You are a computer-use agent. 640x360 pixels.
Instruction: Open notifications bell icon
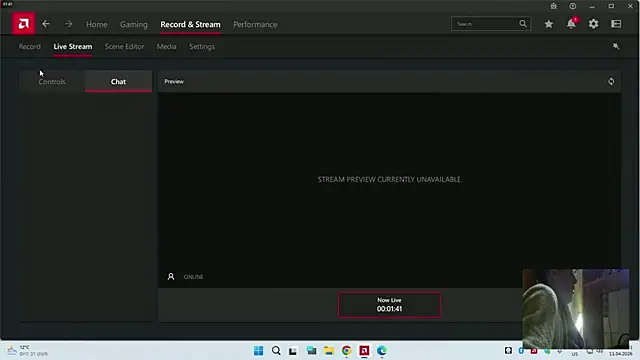571,24
